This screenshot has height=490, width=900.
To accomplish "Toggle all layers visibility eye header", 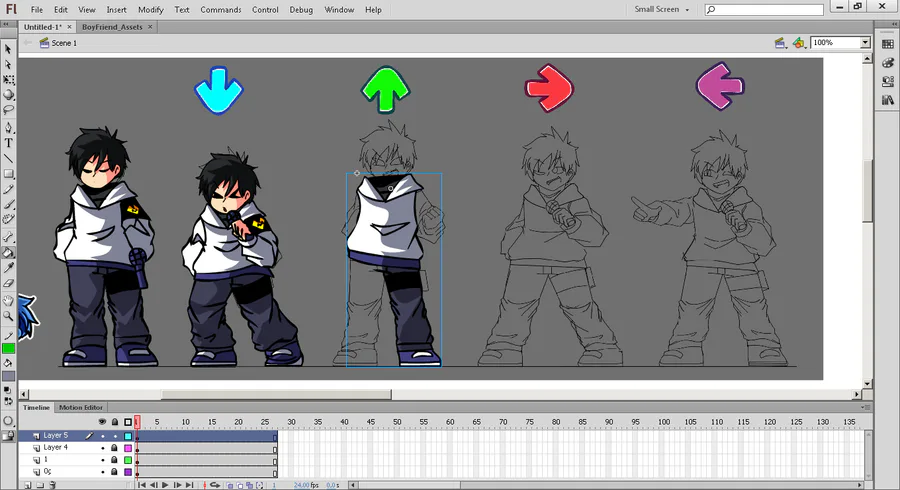I will (102, 422).
